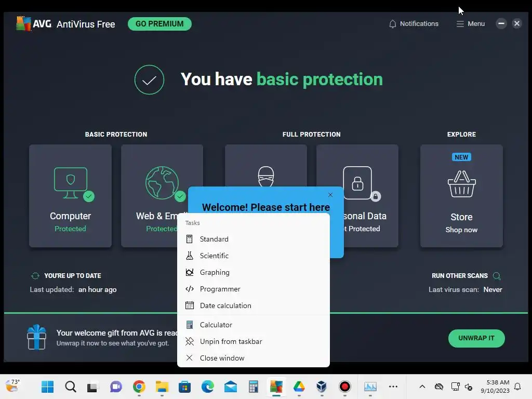Open Google Drive from the taskbar

pos(299,387)
